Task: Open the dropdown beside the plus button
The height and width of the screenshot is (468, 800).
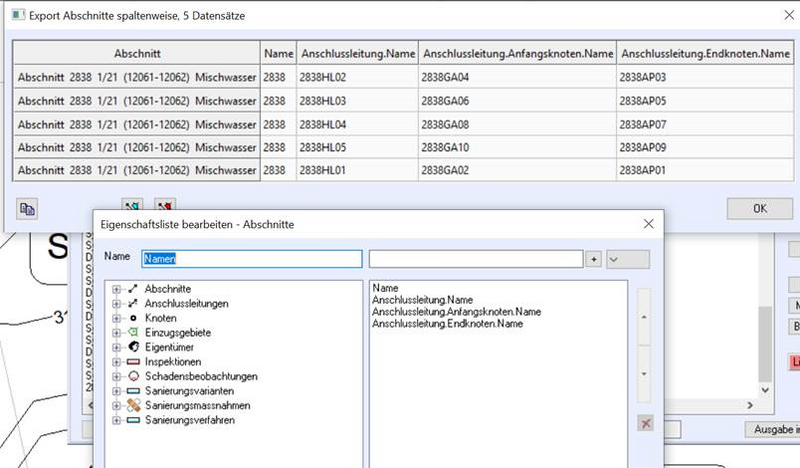Action: (x=628, y=259)
